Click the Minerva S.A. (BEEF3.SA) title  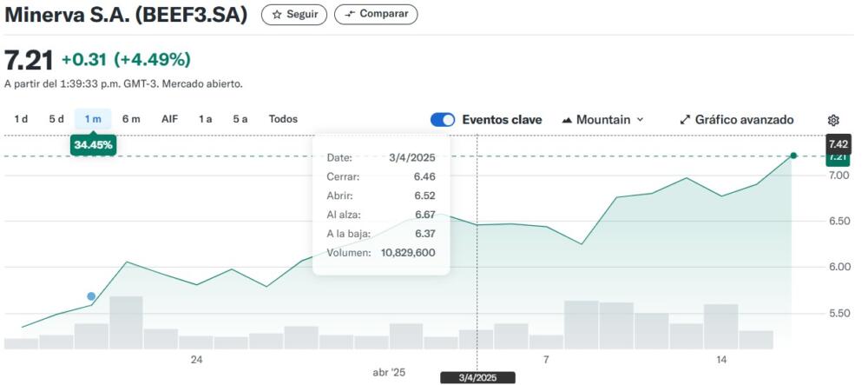point(126,15)
